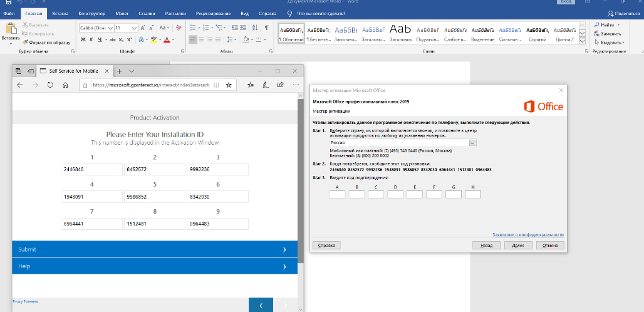Center-align the paragraph text
The image size is (644, 312).
click(x=201, y=40)
